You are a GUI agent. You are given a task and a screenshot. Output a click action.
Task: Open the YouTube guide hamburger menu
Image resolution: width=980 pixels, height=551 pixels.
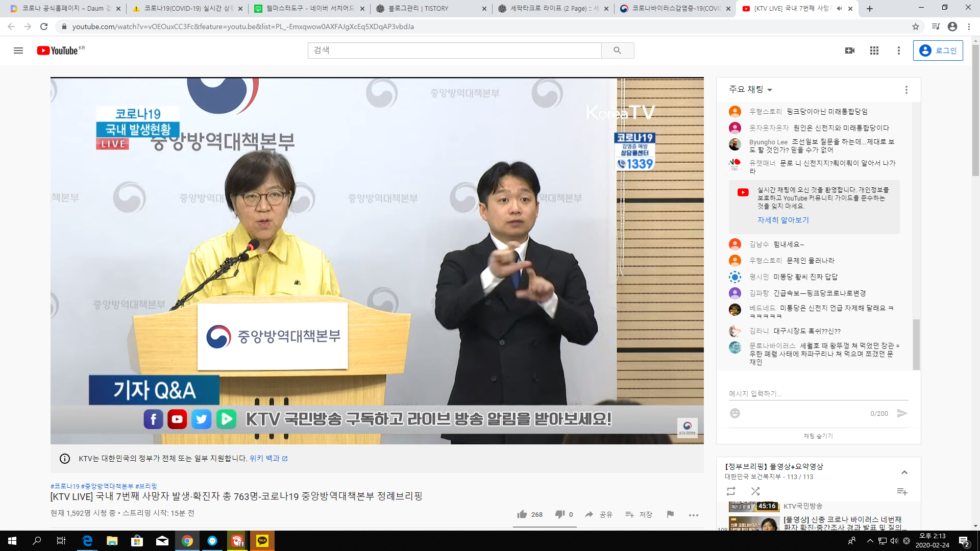18,51
